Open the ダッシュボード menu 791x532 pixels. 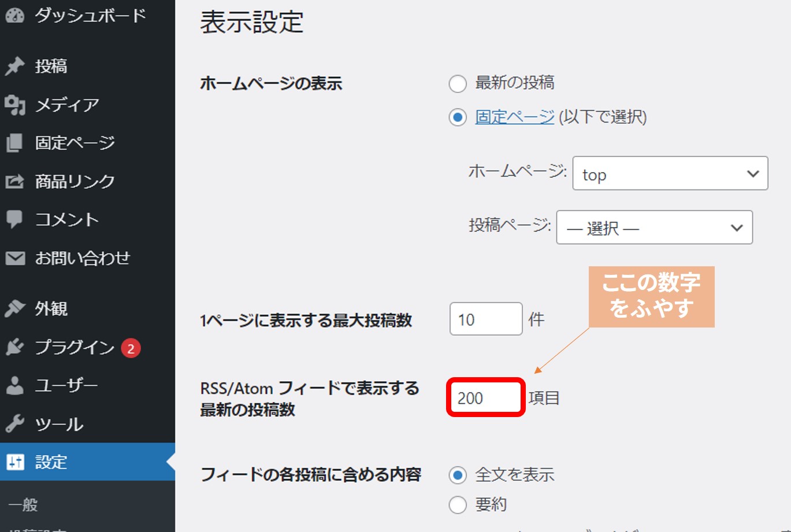[x=91, y=16]
